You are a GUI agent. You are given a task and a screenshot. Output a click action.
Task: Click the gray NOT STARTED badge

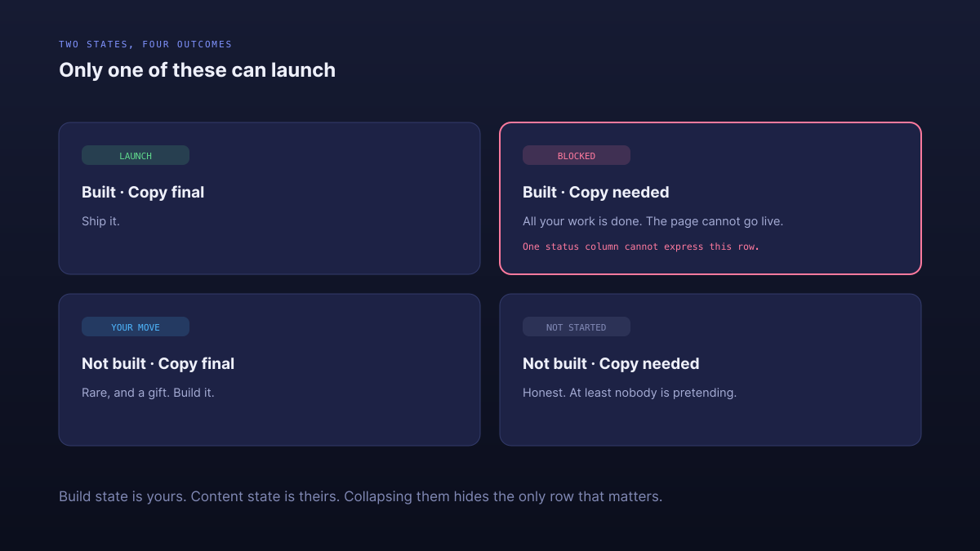pyautogui.click(x=577, y=327)
